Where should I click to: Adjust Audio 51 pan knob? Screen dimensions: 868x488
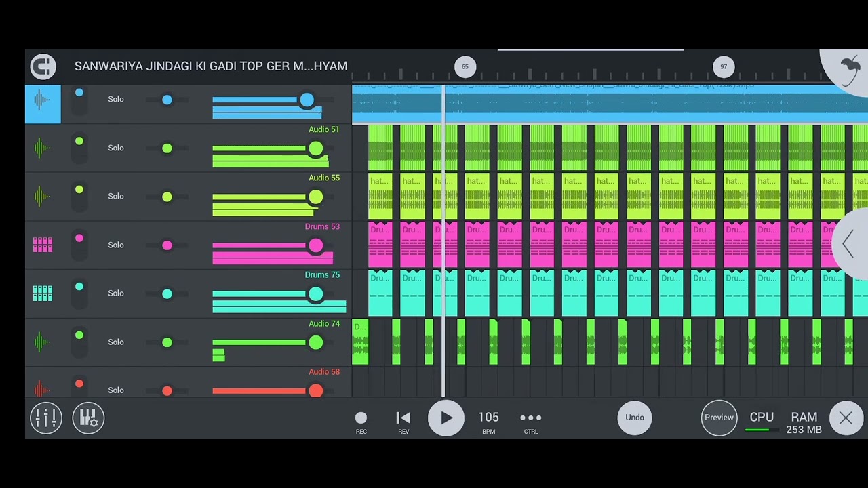[167, 148]
